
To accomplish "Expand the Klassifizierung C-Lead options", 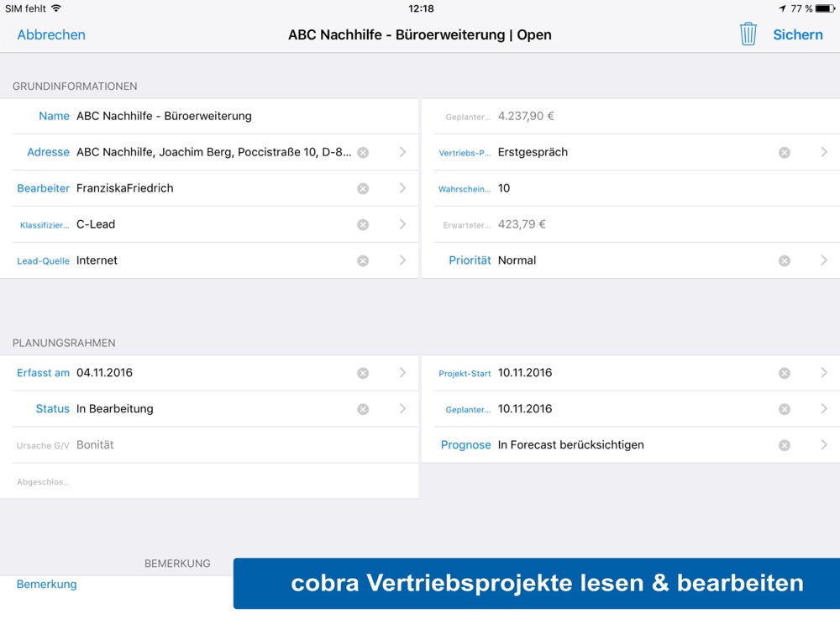I will click(x=402, y=224).
